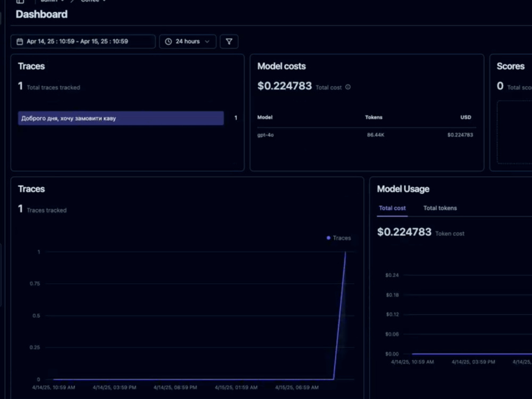This screenshot has width=532, height=399.
Task: Click the Scores card heading
Action: tap(511, 66)
